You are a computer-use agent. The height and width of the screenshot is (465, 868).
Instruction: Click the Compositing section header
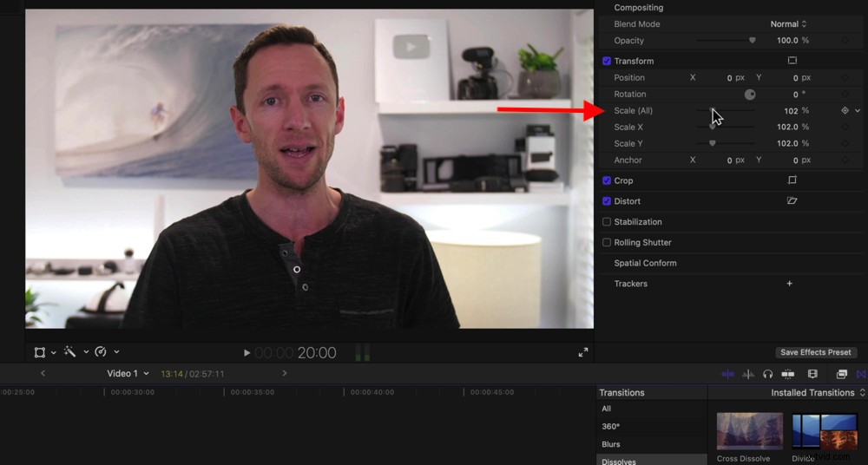pos(638,8)
